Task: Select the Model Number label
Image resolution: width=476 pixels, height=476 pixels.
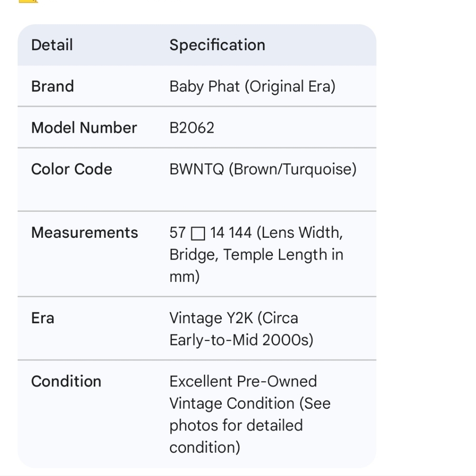Action: tap(84, 127)
